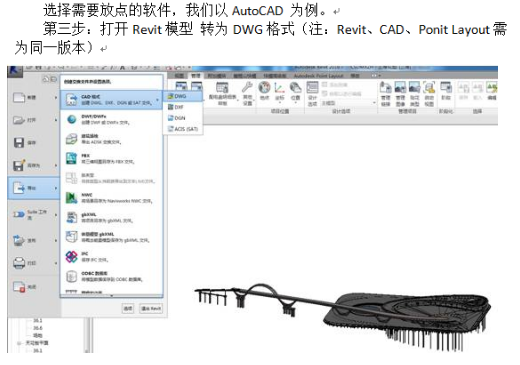Open the Autodesk Point Layout ribbon tab
The image size is (520, 365).
click(318, 76)
